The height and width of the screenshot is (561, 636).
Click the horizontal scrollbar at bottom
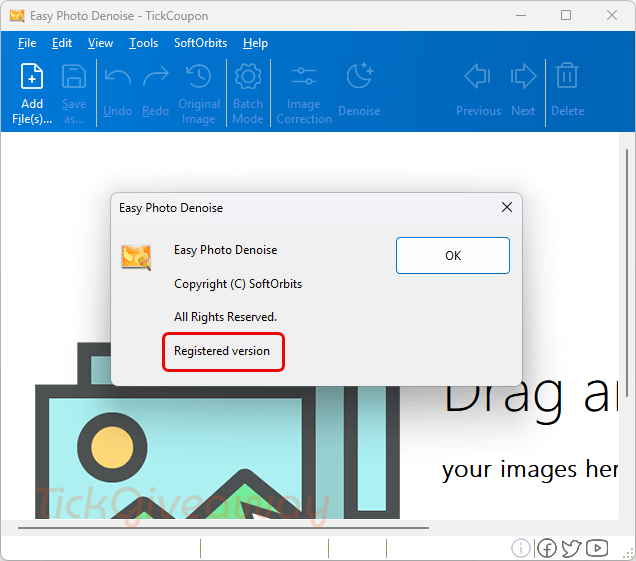tap(223, 528)
